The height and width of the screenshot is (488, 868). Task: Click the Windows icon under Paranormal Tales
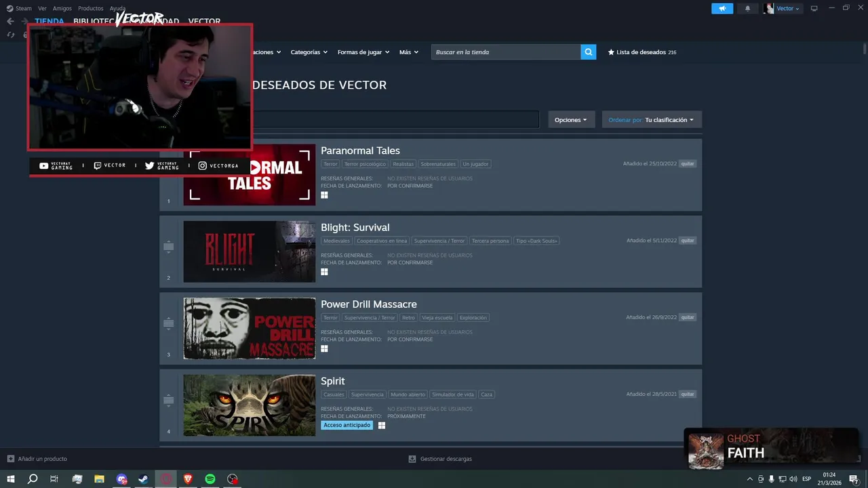click(324, 195)
